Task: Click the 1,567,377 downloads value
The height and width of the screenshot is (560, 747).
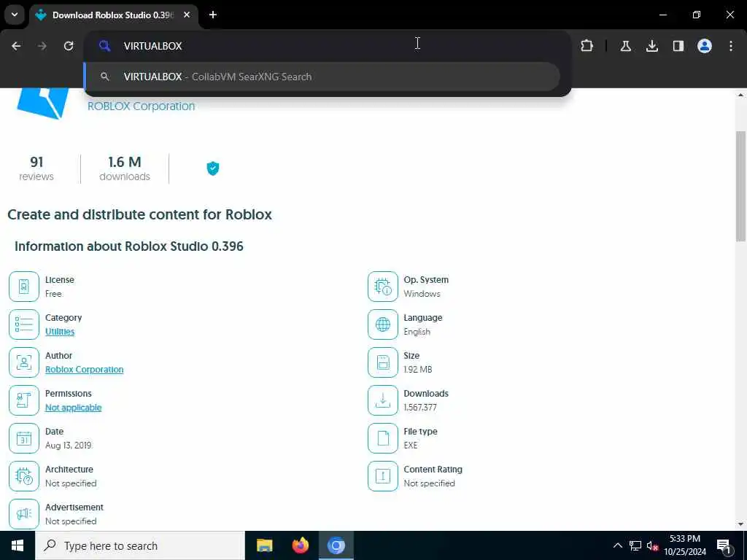Action: coord(420,408)
